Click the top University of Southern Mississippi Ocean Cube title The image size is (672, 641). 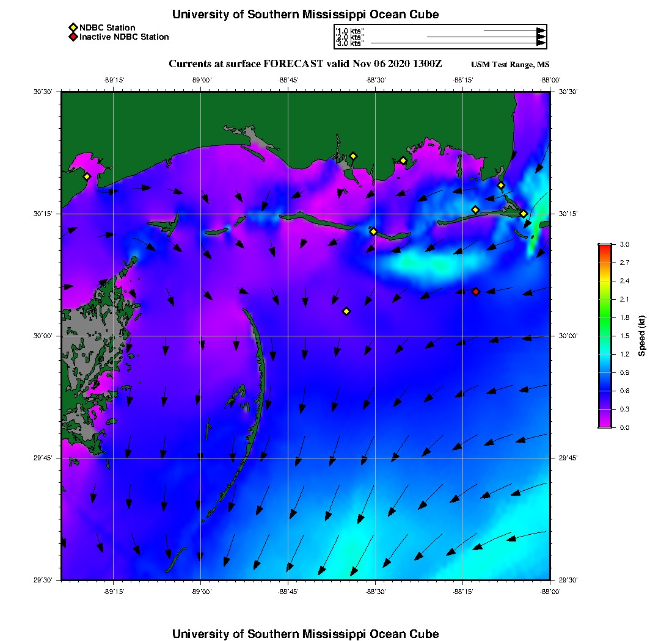click(x=305, y=14)
